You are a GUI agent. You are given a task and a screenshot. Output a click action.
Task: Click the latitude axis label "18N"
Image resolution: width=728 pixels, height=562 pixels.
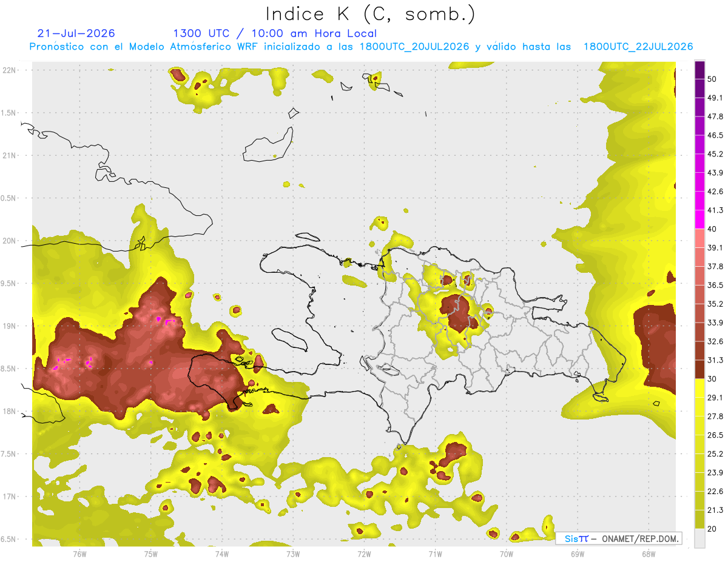pos(10,411)
